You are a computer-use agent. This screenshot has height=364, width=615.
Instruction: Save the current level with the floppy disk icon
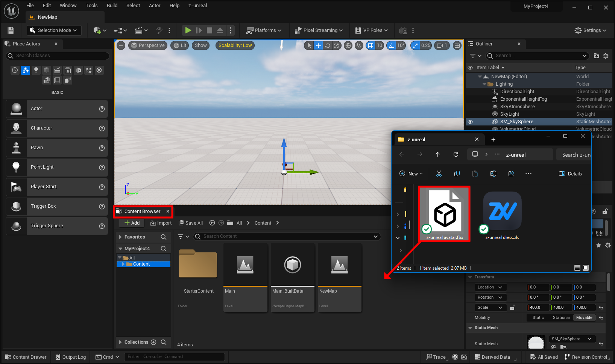[11, 30]
